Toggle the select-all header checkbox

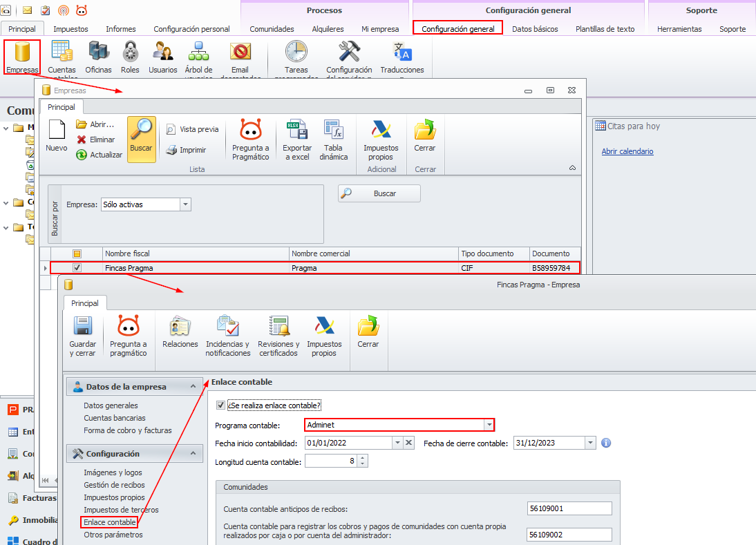click(77, 254)
